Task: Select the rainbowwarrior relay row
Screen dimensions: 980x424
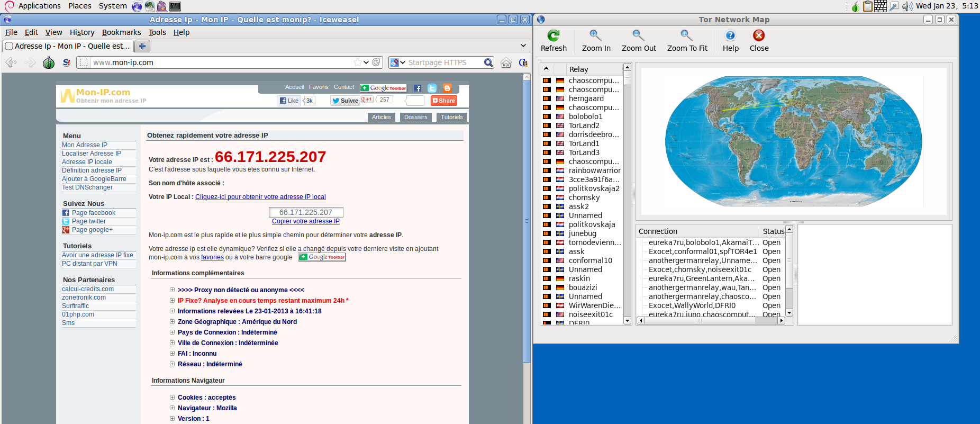Action: coord(582,170)
